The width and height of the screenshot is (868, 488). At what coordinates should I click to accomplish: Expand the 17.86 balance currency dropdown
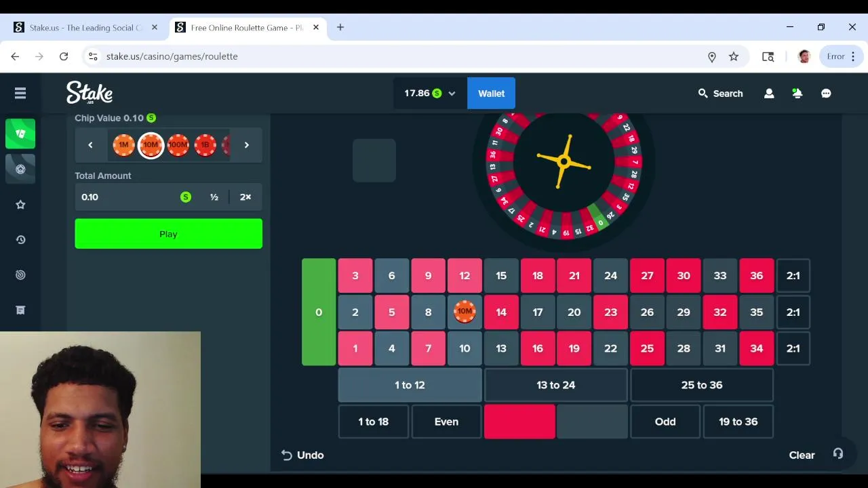[430, 94]
